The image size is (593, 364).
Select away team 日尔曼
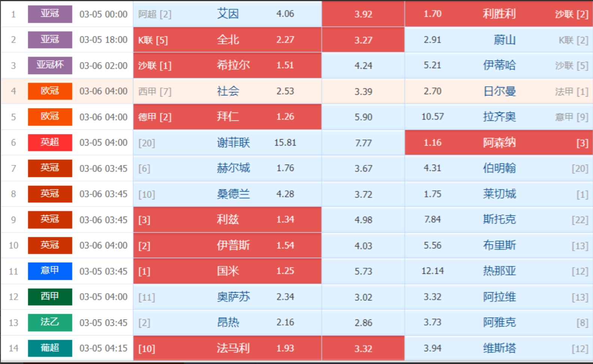pyautogui.click(x=499, y=91)
